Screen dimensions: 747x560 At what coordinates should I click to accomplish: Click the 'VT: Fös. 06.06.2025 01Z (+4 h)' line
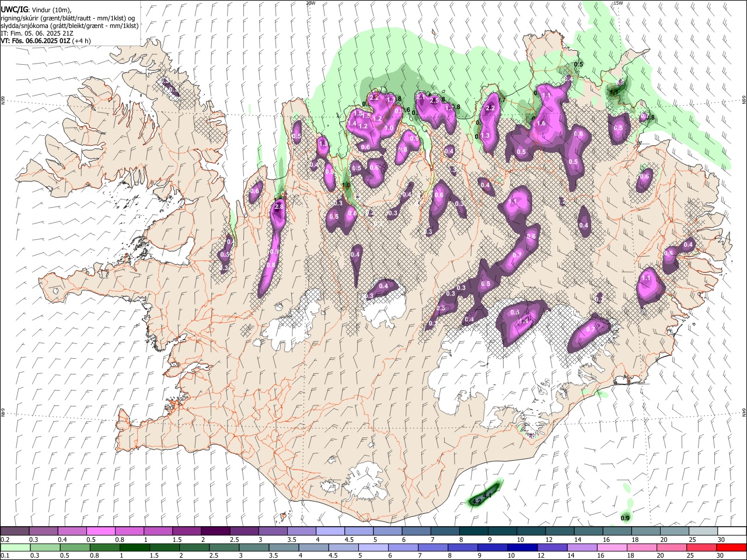tap(46, 41)
